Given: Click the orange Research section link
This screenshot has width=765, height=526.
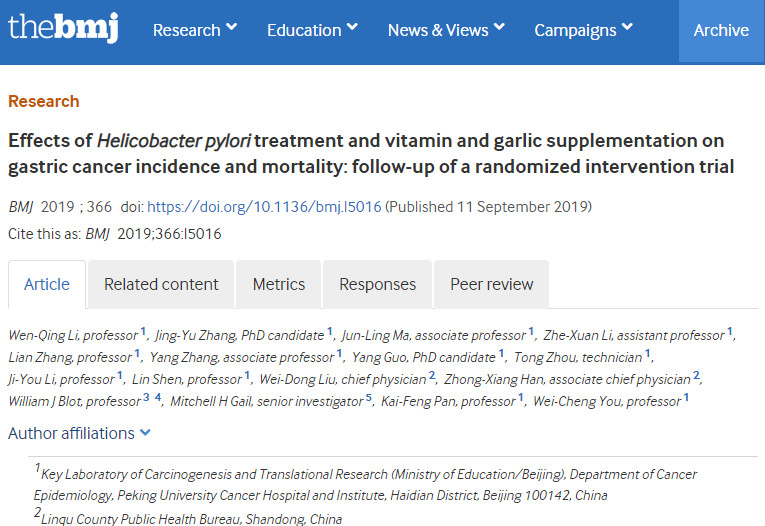Looking at the screenshot, I should (44, 101).
